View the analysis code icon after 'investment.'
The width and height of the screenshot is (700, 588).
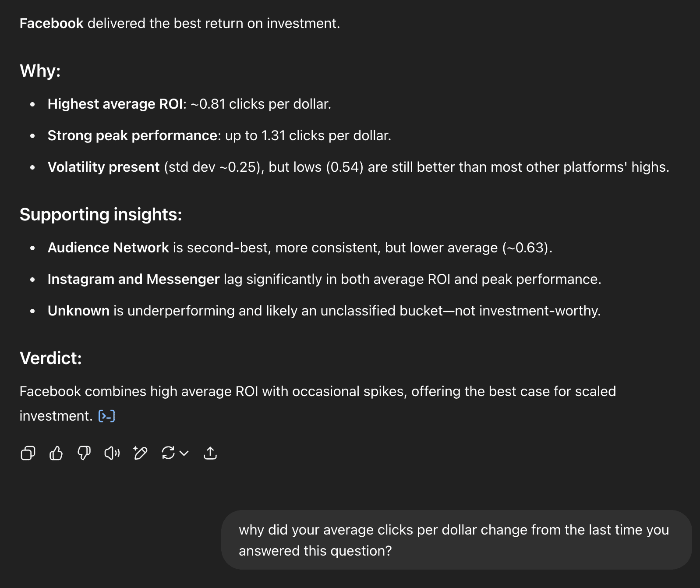(x=107, y=416)
